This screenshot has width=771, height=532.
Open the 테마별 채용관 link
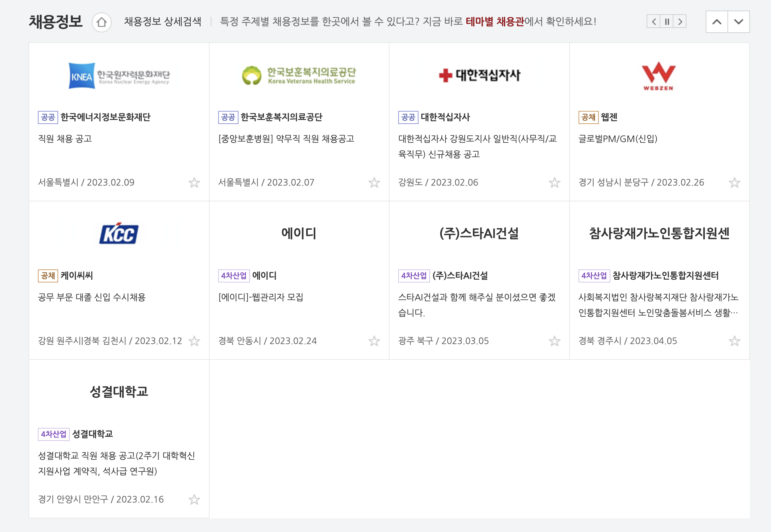pos(495,22)
